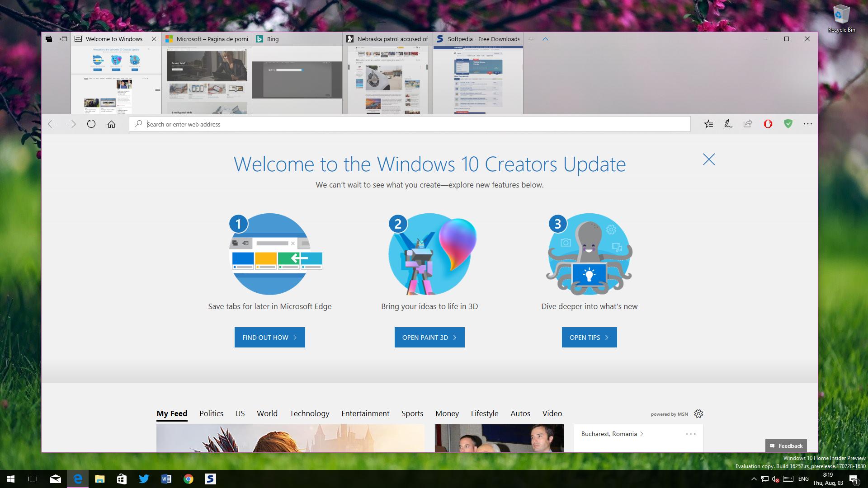
Task: Dismiss the Creators Update welcome banner
Action: [709, 159]
